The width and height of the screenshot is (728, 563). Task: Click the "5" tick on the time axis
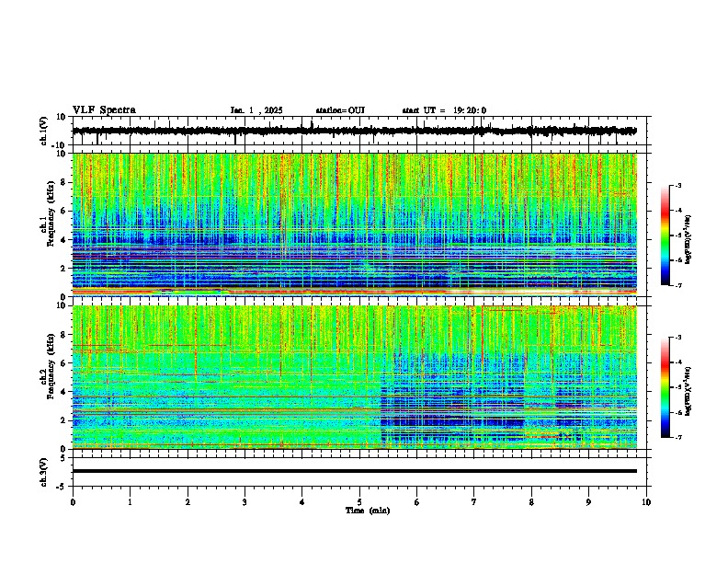tap(359, 502)
